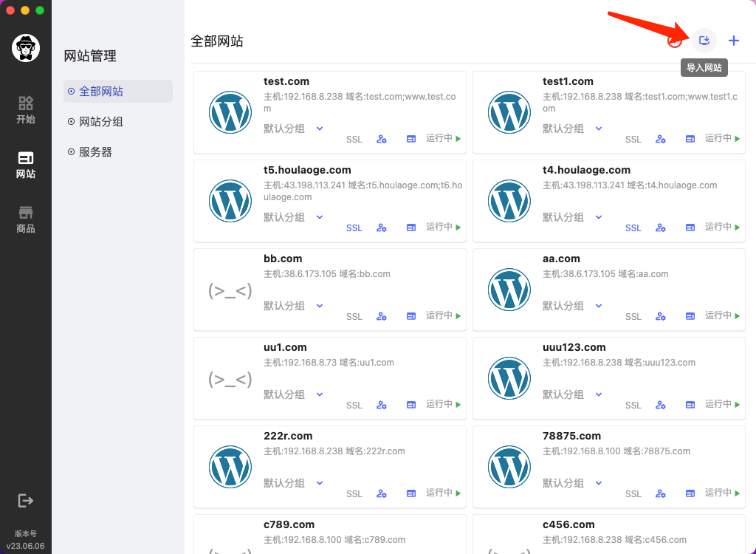
Task: Toggle 运行中 status of 222r.com
Action: [444, 493]
